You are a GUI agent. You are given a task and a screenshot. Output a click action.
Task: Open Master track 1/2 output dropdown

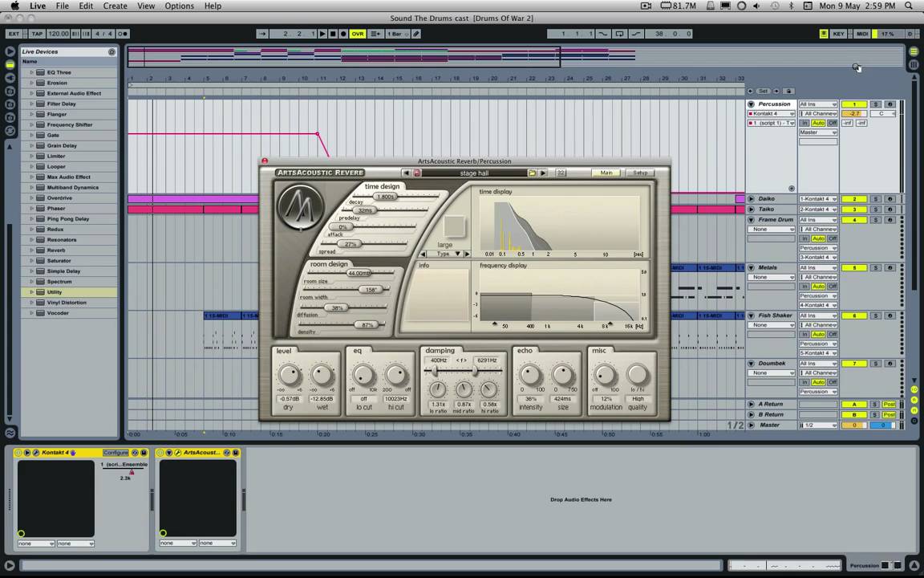818,425
